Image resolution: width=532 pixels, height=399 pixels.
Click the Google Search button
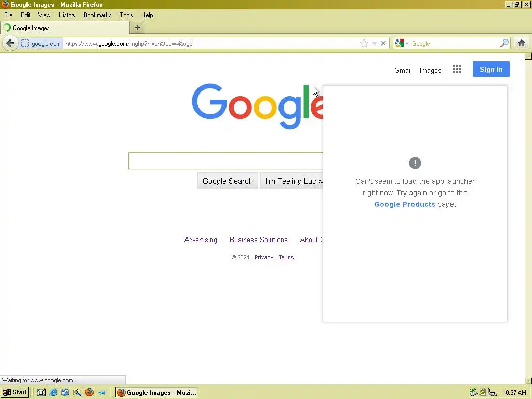[228, 181]
